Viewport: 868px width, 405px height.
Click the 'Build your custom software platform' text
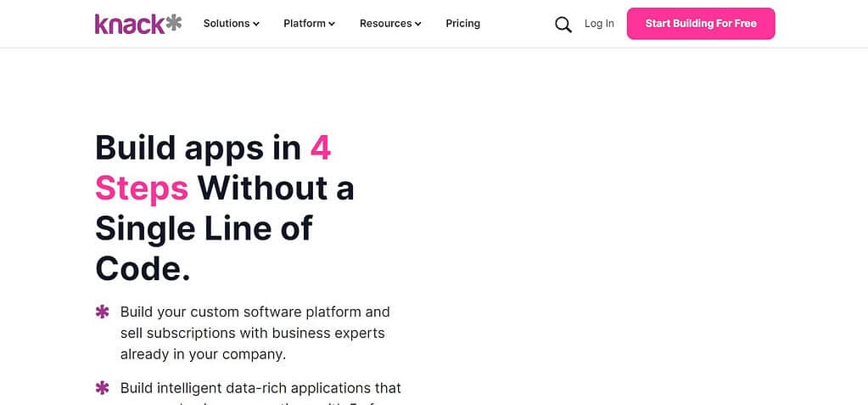tap(255, 333)
